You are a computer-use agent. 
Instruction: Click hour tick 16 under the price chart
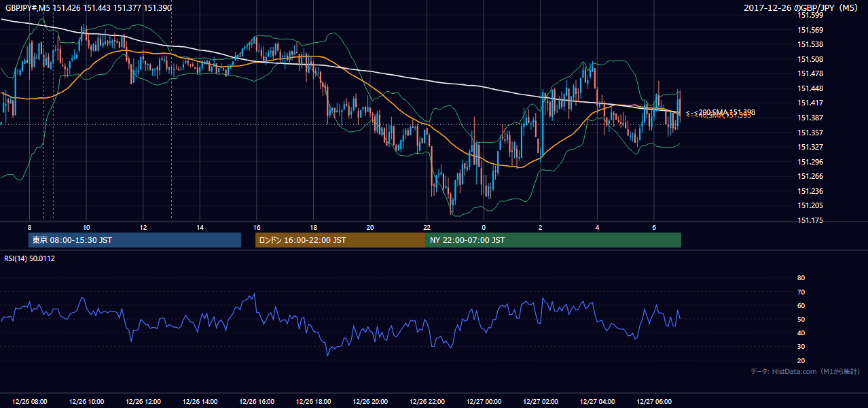[x=257, y=227]
